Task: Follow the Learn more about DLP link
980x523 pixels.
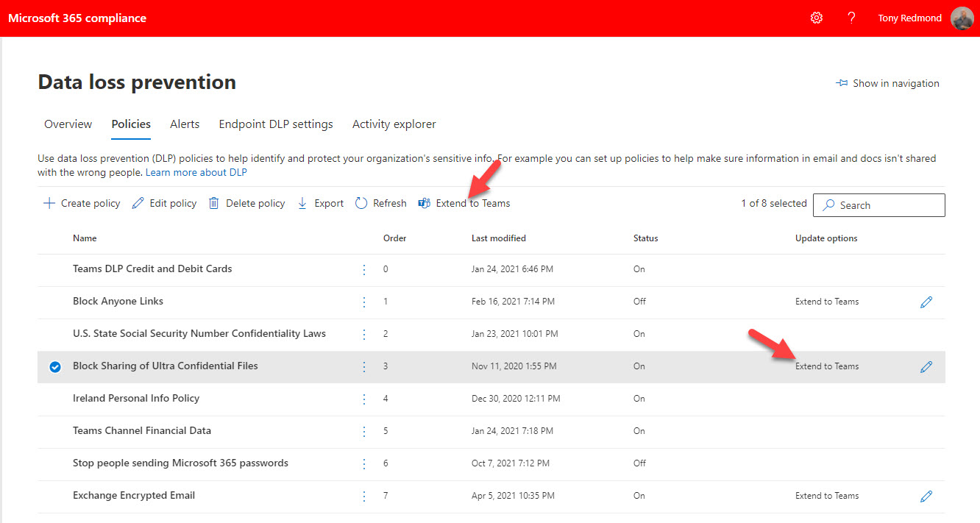Action: coord(196,171)
